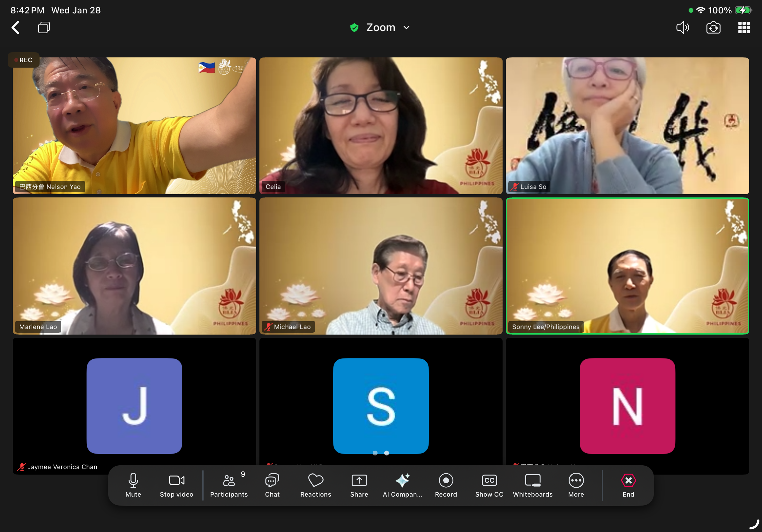The image size is (762, 532).
Task: Tap the overlapping windows icon
Action: pos(44,27)
